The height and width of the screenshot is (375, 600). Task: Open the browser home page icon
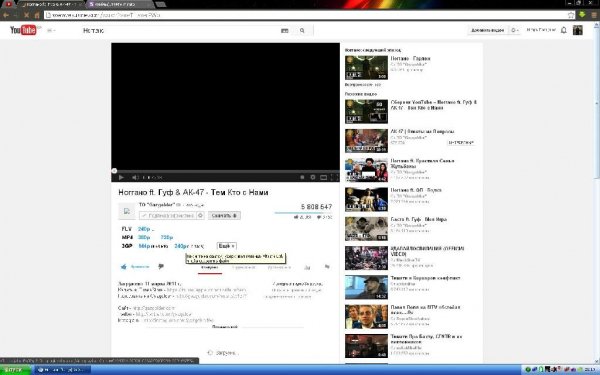[x=37, y=15]
